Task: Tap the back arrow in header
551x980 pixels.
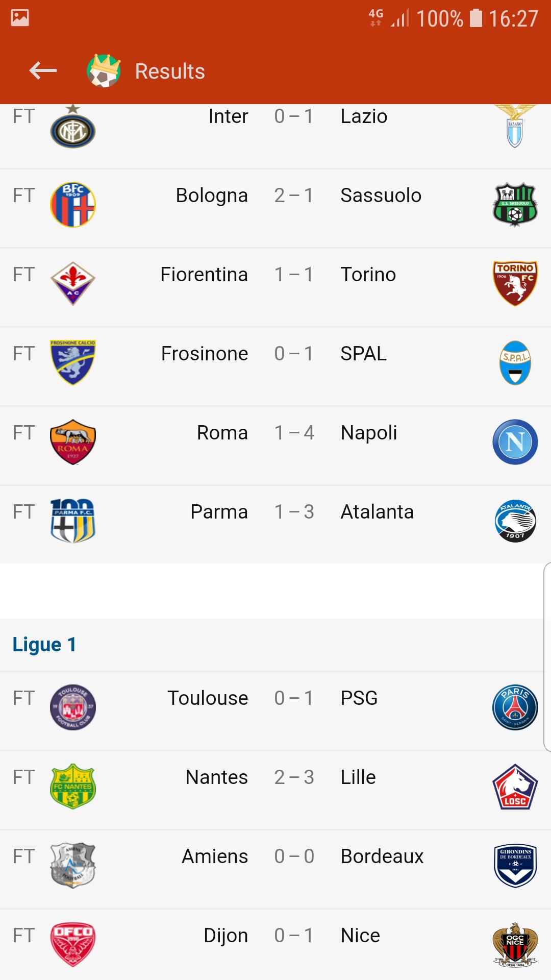Action: (43, 71)
